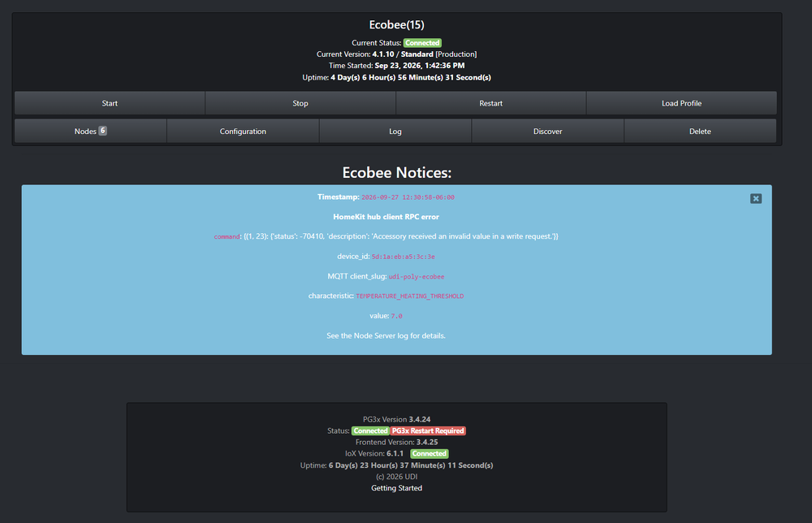
Task: Select timestamp 2026-09-27 12:30:58-06:00
Action: (x=408, y=197)
